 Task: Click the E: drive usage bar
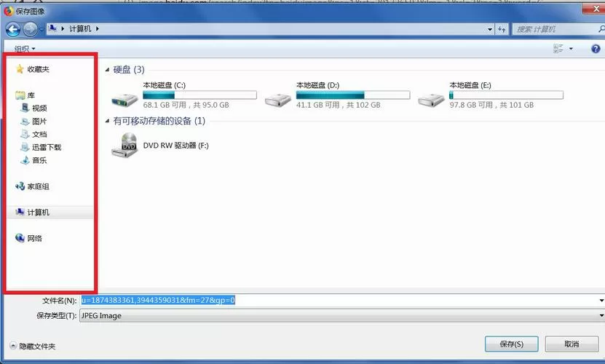click(506, 95)
